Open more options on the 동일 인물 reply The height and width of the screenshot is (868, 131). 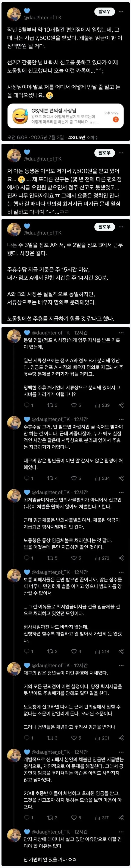(x=121, y=333)
